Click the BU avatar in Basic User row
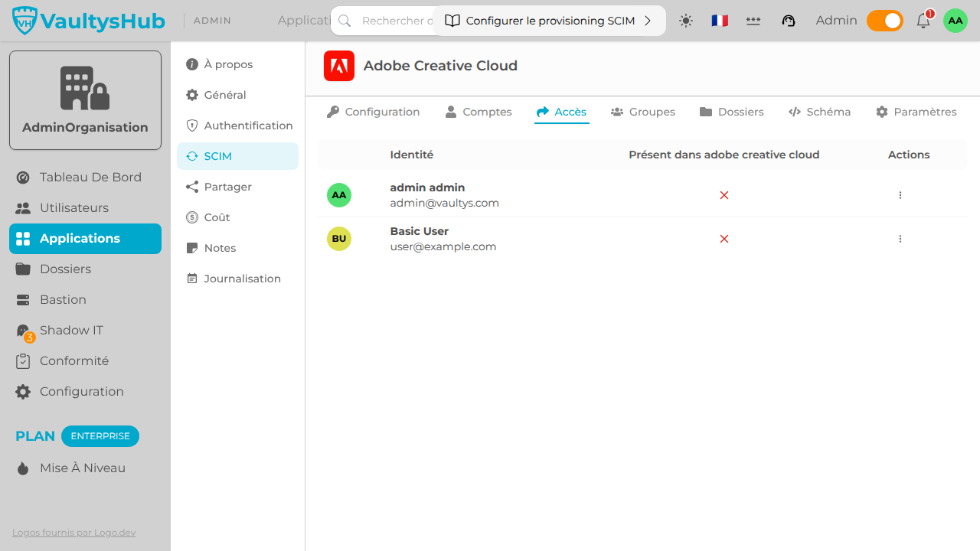The image size is (980, 551). (339, 239)
